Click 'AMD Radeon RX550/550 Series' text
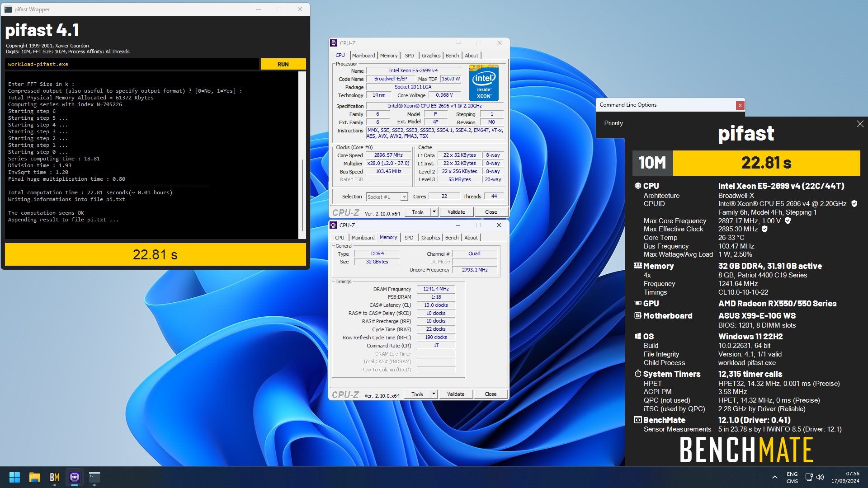The image size is (868, 488). 777,303
